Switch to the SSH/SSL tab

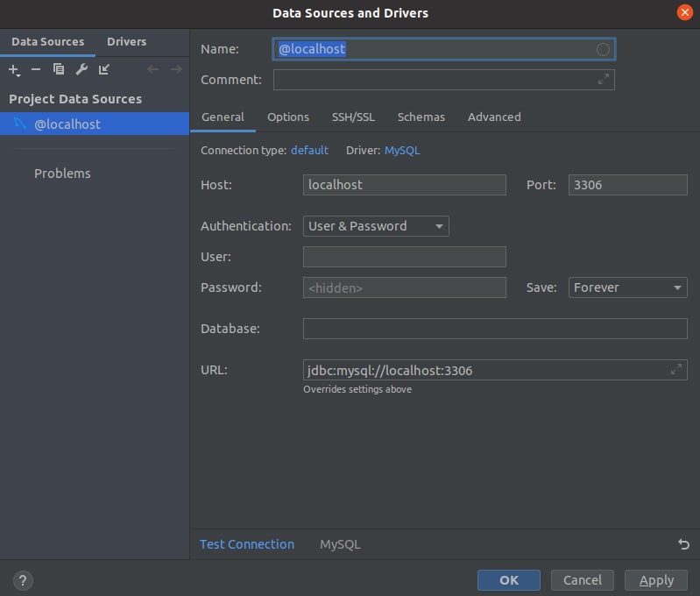pos(353,117)
